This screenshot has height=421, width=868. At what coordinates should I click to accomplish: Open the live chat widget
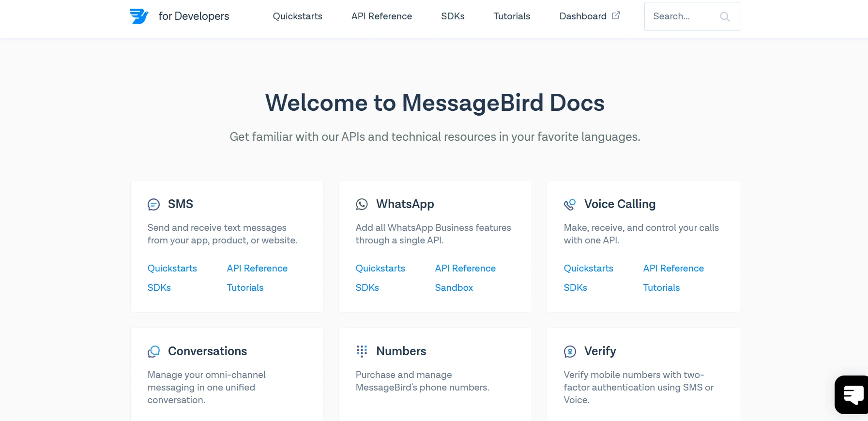(x=852, y=395)
